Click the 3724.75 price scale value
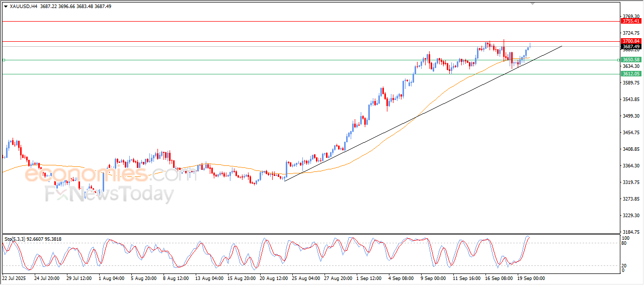This screenshot has height=285, width=644. [631, 33]
